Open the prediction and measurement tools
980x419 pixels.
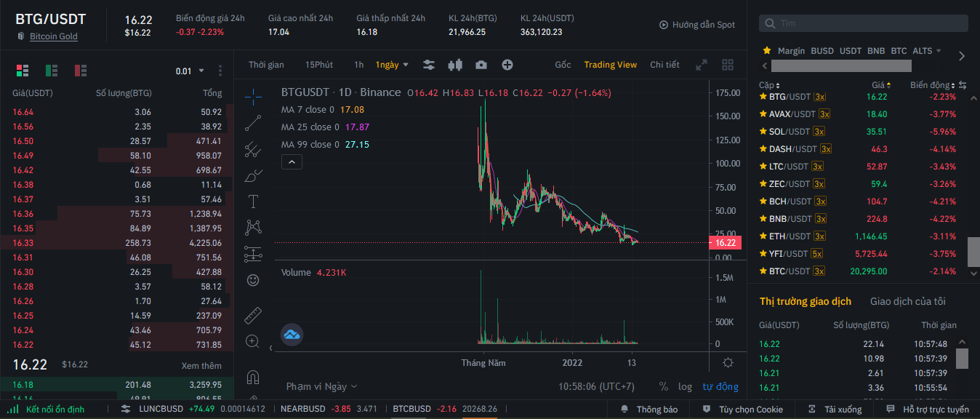pyautogui.click(x=253, y=254)
